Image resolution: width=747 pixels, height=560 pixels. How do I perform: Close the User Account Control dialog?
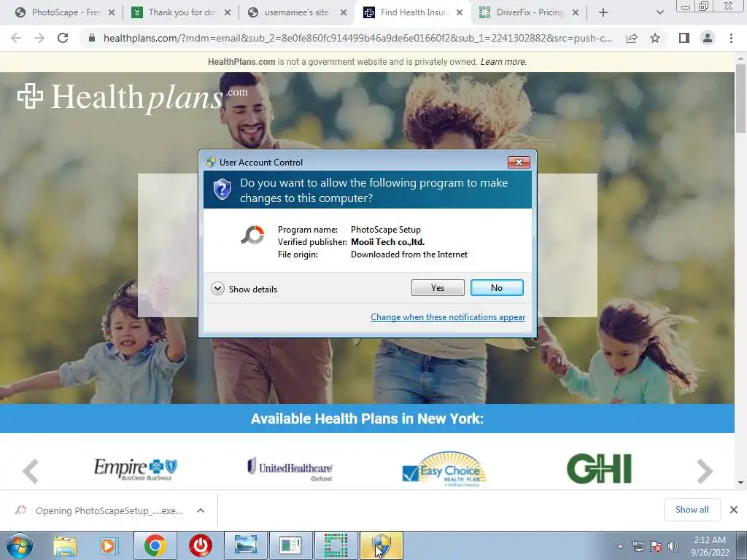click(x=519, y=163)
